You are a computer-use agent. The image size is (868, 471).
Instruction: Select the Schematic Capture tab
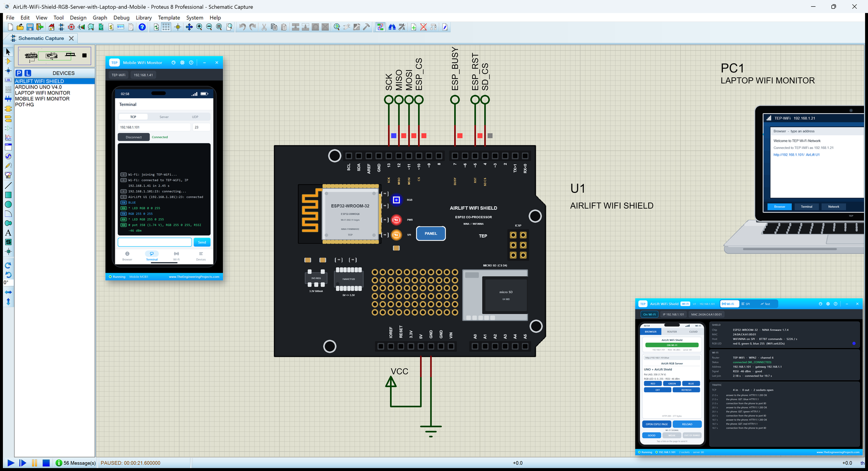41,38
